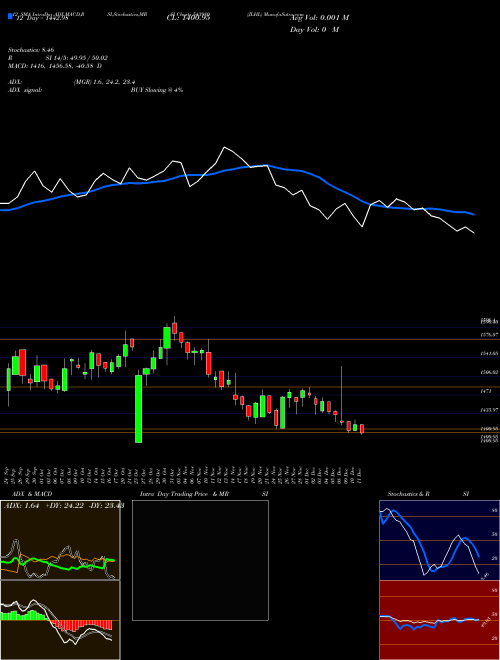Click the large green candle in late October
Viewport: 500px width, 660px height.
coord(138,409)
